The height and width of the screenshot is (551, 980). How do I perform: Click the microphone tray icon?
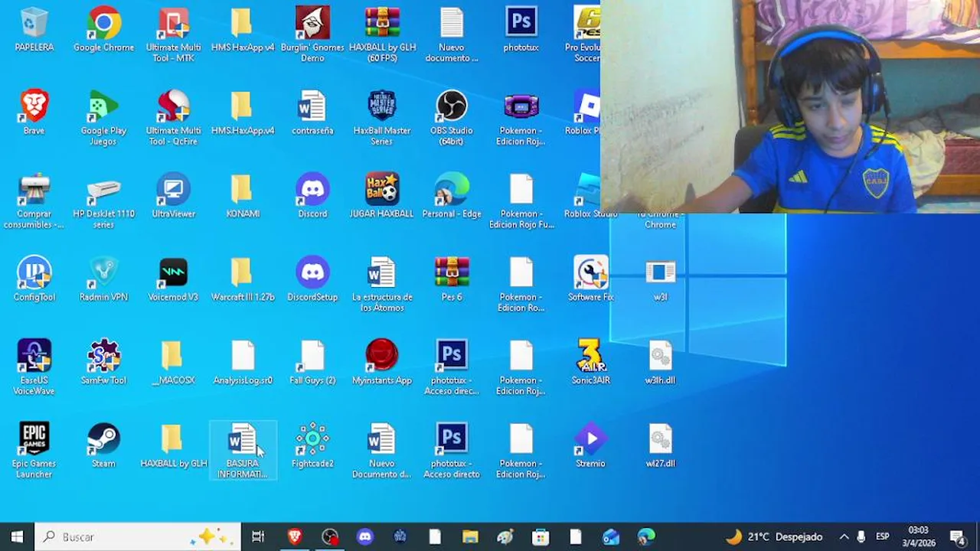pyautogui.click(x=861, y=536)
